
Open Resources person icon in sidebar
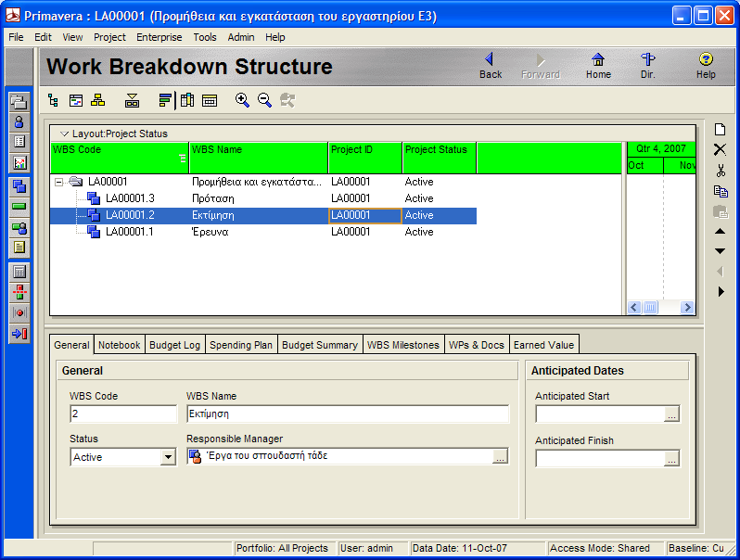(19, 122)
